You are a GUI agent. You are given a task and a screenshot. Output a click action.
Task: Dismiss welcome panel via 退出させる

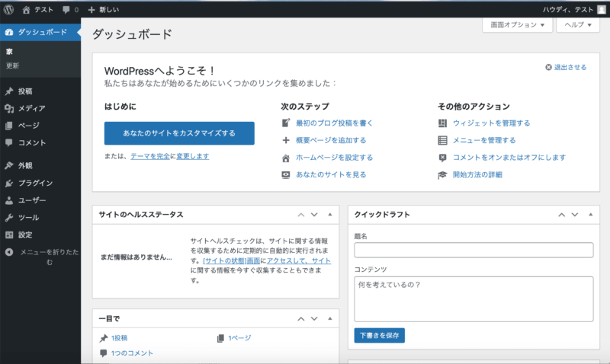tap(566, 67)
